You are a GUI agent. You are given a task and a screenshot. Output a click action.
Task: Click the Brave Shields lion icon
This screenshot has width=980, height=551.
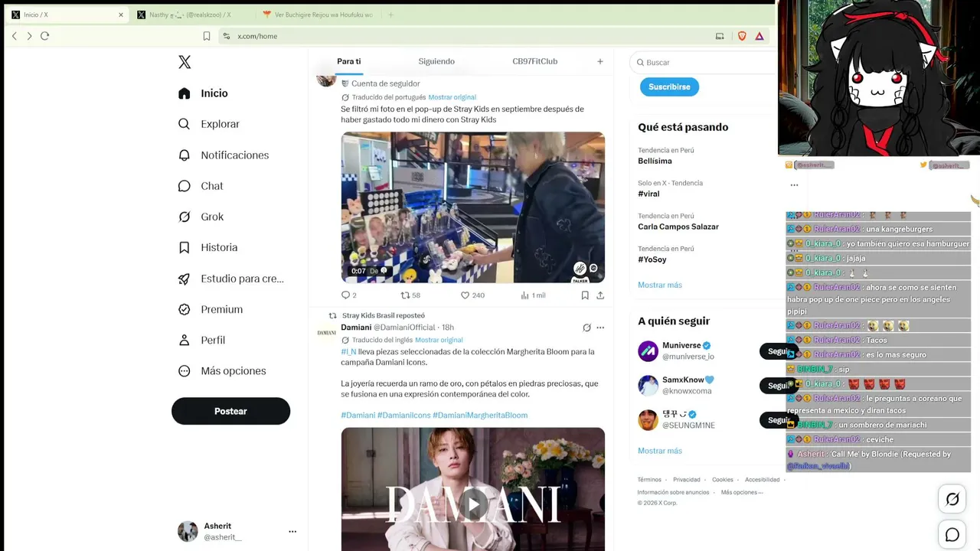pos(742,36)
